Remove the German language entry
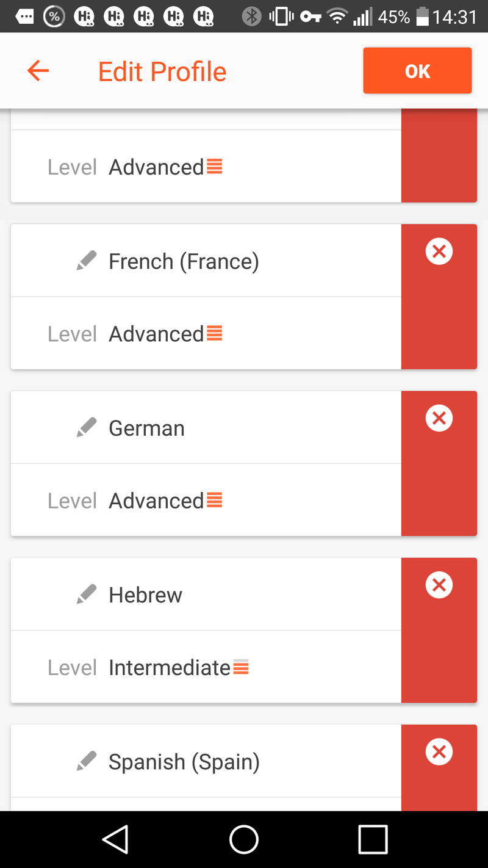 [x=439, y=418]
